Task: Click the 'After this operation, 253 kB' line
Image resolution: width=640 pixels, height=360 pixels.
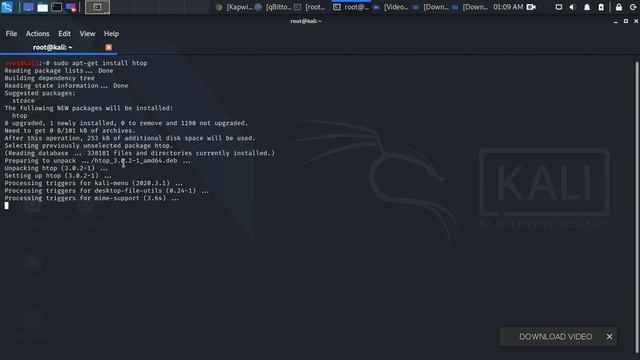Action: (130, 138)
